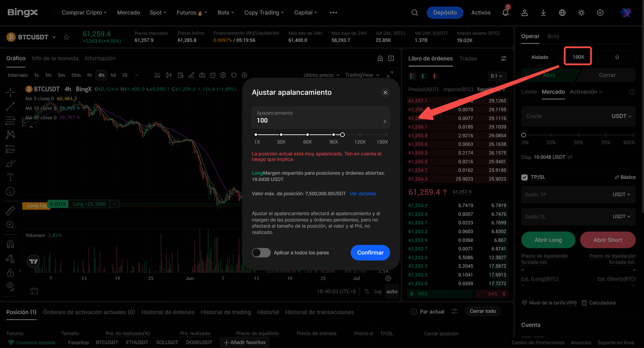Image resolution: width=644 pixels, height=348 pixels.
Task: Open notifications bell icon
Action: (506, 13)
